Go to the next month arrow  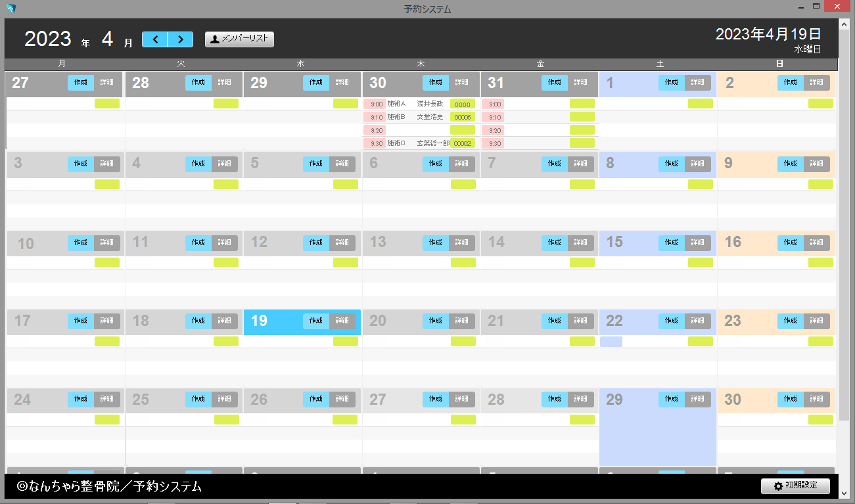[x=181, y=39]
